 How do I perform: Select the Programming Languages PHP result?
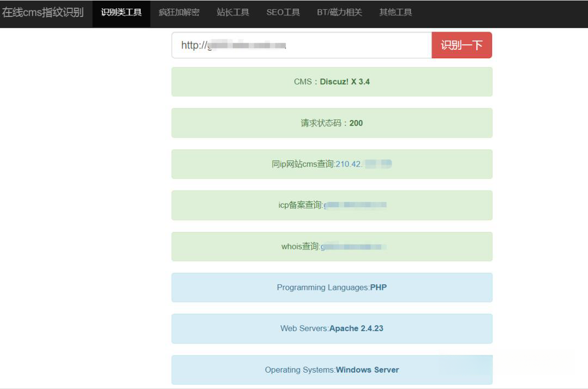coord(332,288)
